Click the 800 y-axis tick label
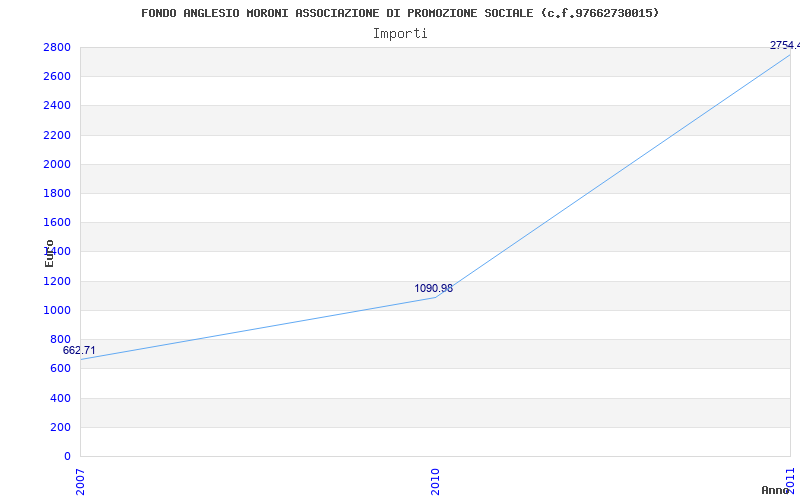 tap(60, 339)
